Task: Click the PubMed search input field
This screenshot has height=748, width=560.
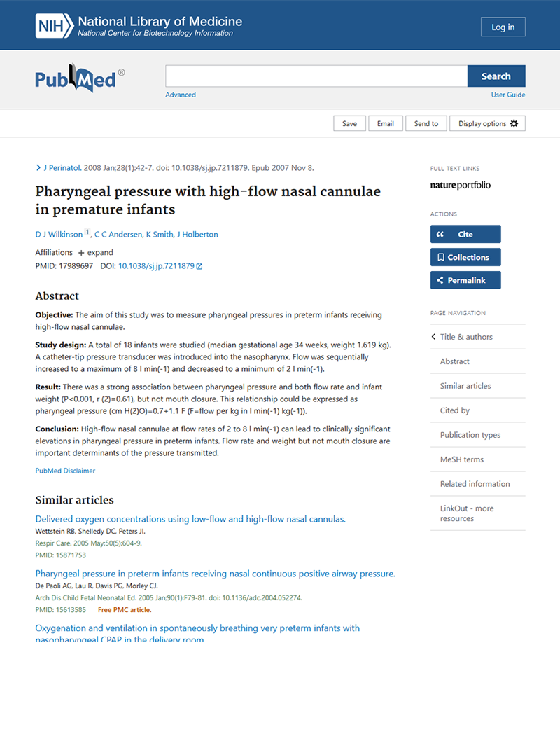Action: (x=315, y=76)
